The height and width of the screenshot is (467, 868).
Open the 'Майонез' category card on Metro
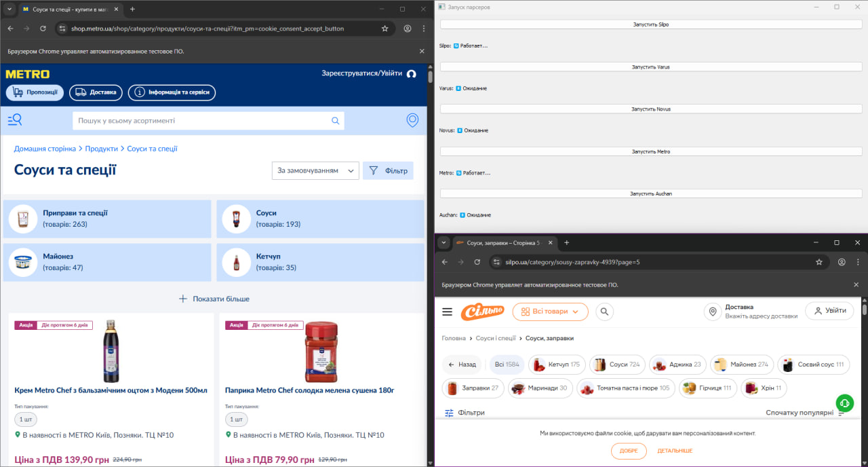coord(108,261)
